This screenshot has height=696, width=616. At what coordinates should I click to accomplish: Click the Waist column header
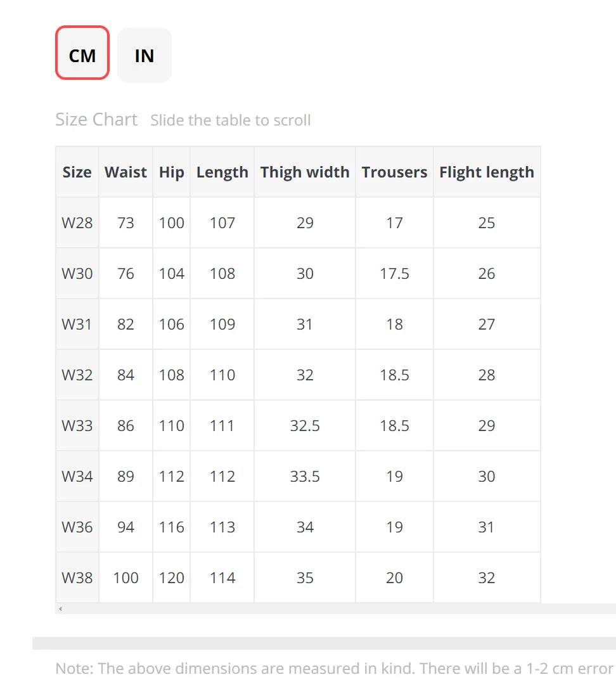(125, 172)
